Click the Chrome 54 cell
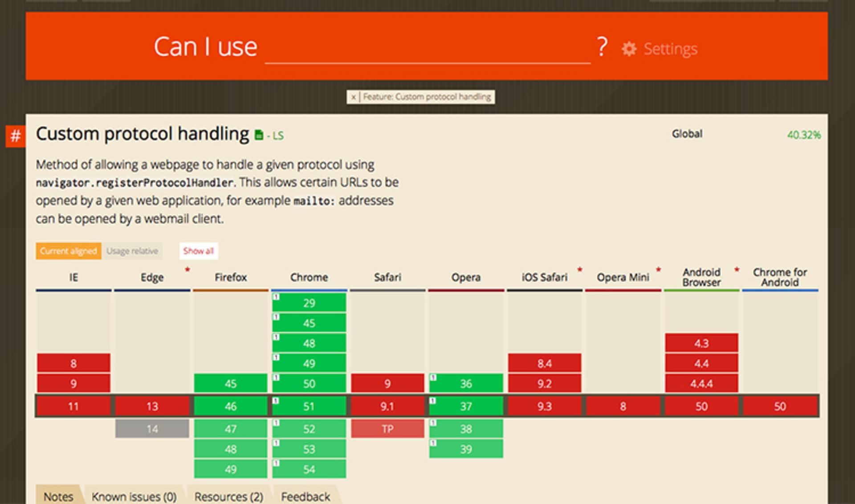This screenshot has height=504, width=855. coord(309,469)
